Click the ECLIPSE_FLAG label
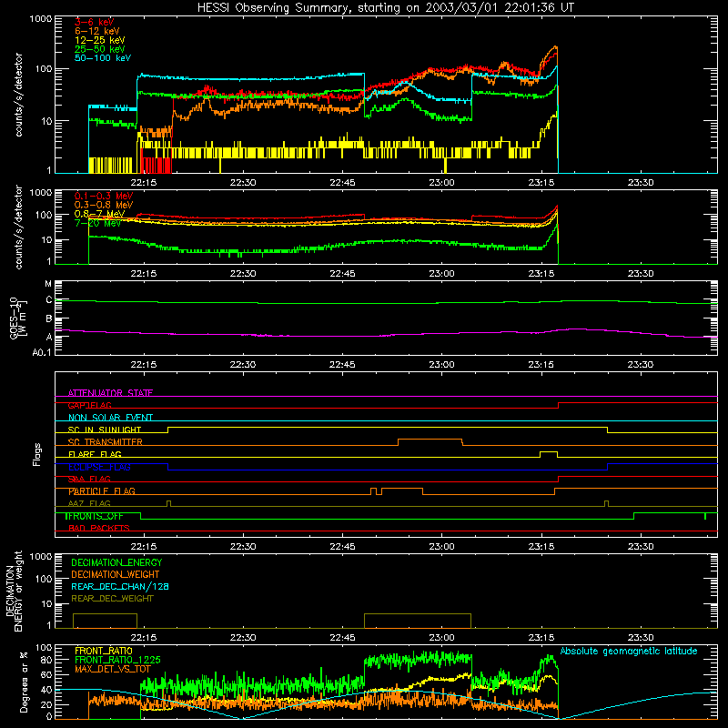The image size is (728, 728). click(99, 467)
